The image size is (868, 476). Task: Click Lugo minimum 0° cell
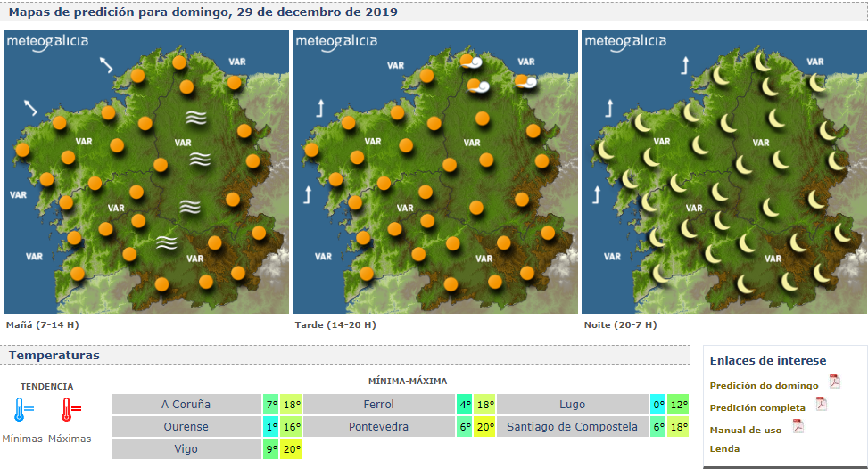point(657,404)
